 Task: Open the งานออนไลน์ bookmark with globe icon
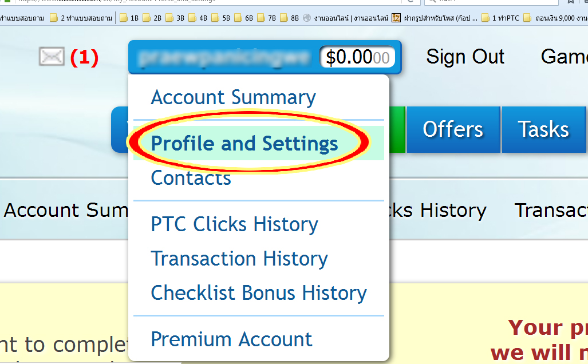[x=344, y=18]
